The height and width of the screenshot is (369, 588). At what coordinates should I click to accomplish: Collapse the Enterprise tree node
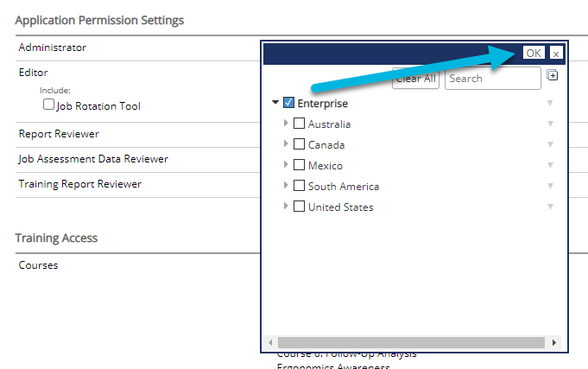[275, 102]
